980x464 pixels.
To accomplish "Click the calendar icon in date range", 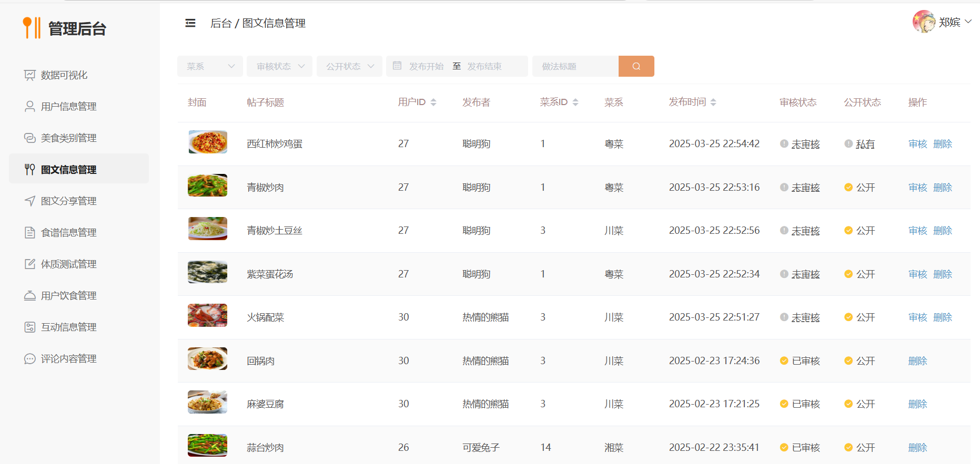I will (397, 66).
